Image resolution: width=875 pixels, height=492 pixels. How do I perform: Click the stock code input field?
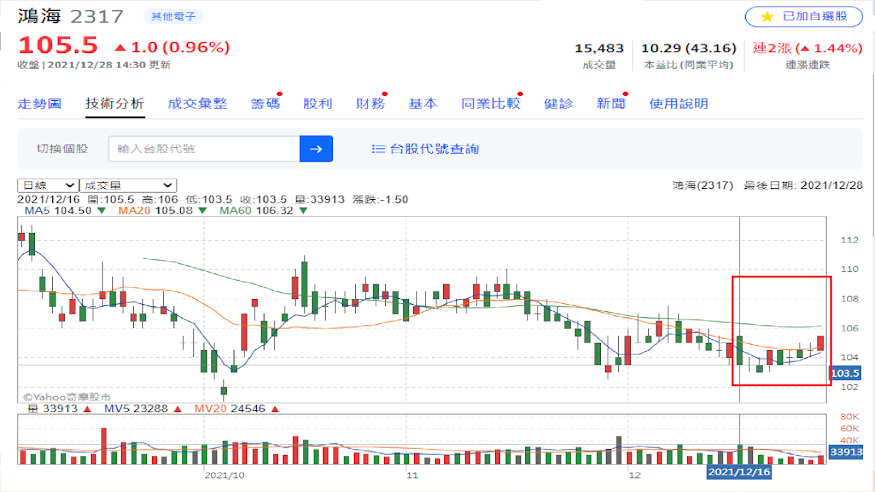pyautogui.click(x=204, y=149)
